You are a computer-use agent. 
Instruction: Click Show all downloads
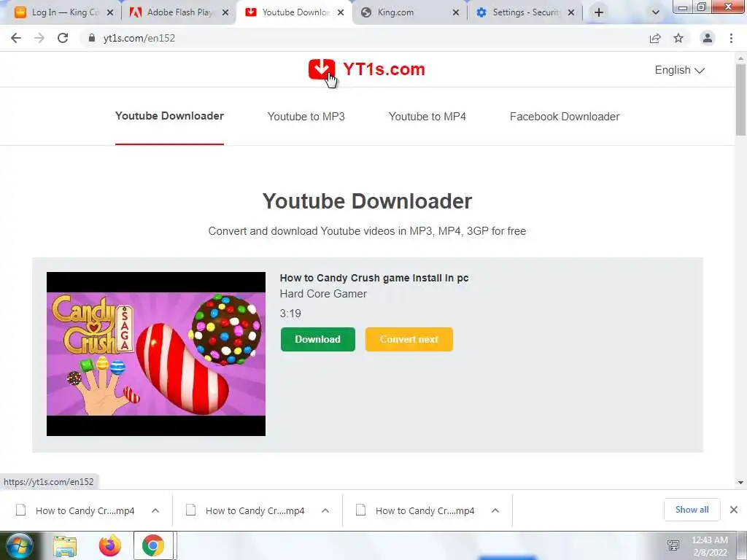(692, 510)
